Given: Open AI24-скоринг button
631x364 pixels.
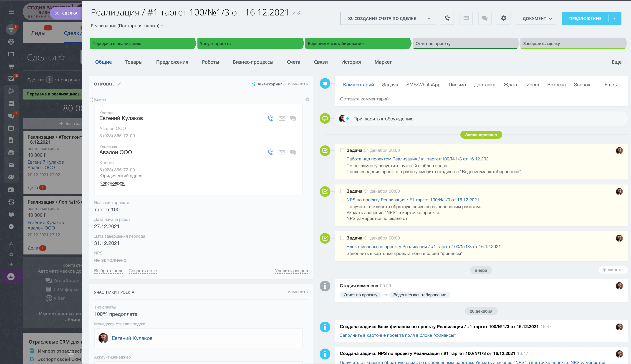Looking at the screenshot, I should pos(268,84).
